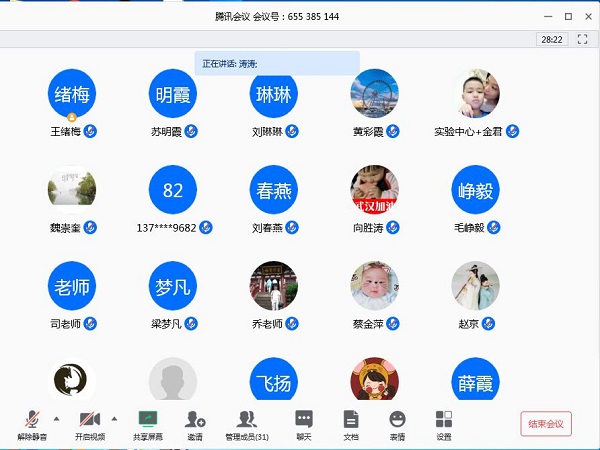Enter fullscreen using the top-right expand icon

[582, 40]
